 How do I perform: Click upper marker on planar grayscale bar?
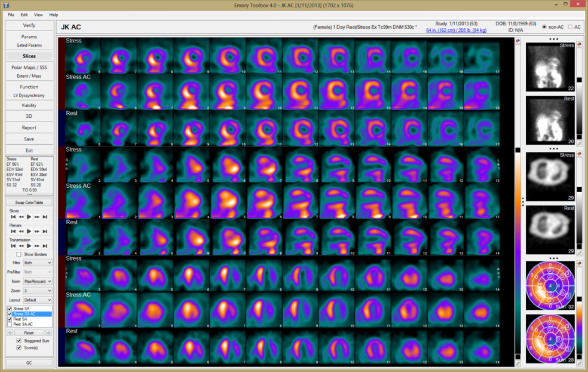pyautogui.click(x=579, y=80)
